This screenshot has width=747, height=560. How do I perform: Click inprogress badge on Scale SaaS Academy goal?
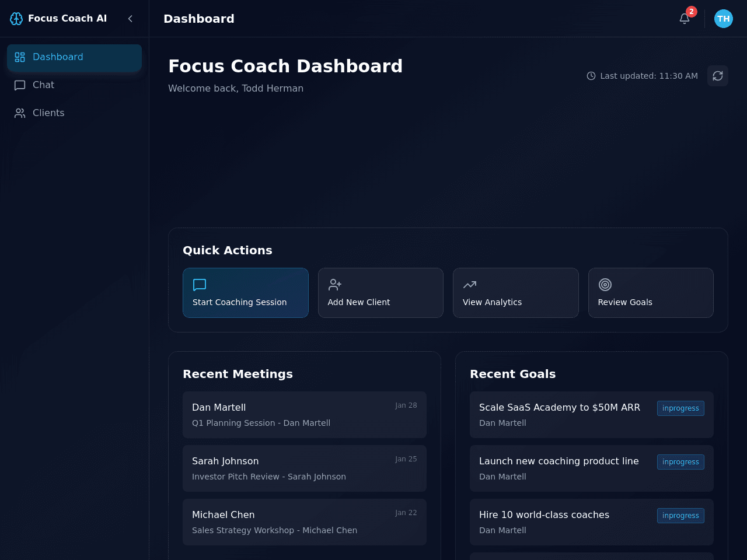pos(680,408)
